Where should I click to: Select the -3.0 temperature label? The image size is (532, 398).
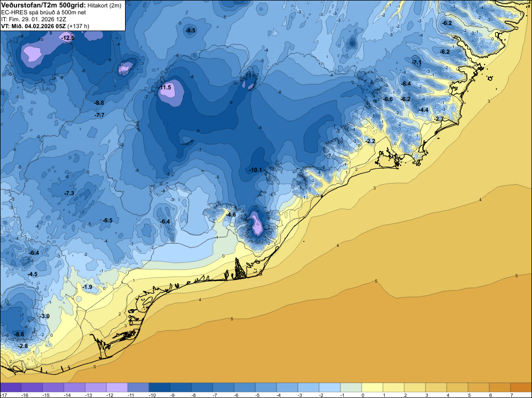(45, 316)
